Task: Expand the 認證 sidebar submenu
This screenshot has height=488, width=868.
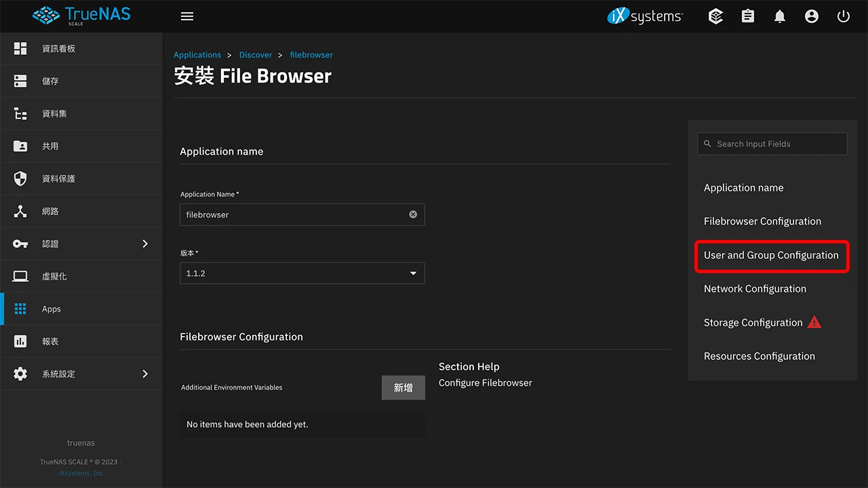Action: [144, 244]
